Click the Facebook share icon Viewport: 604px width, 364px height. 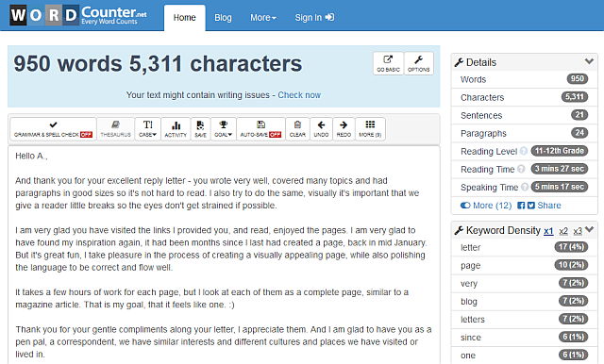point(521,206)
